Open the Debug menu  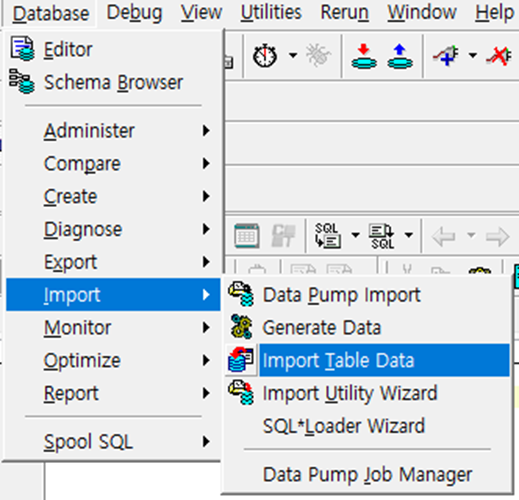[x=134, y=13]
